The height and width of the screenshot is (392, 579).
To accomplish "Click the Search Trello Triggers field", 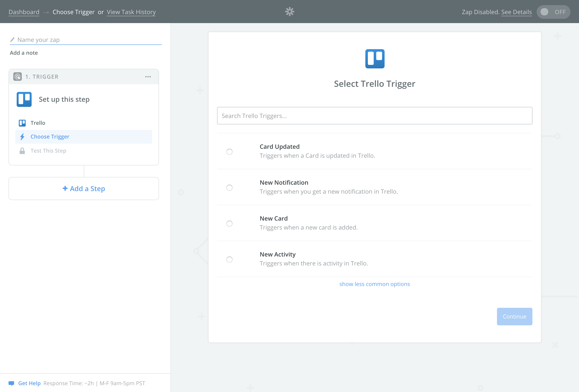I will coord(375,116).
